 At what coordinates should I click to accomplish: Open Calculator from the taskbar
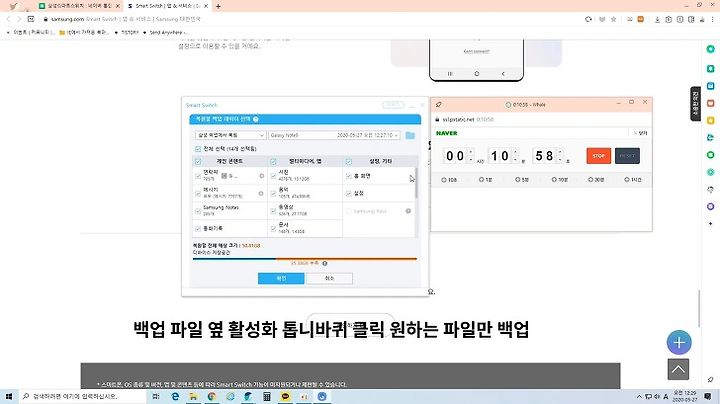coord(267,396)
